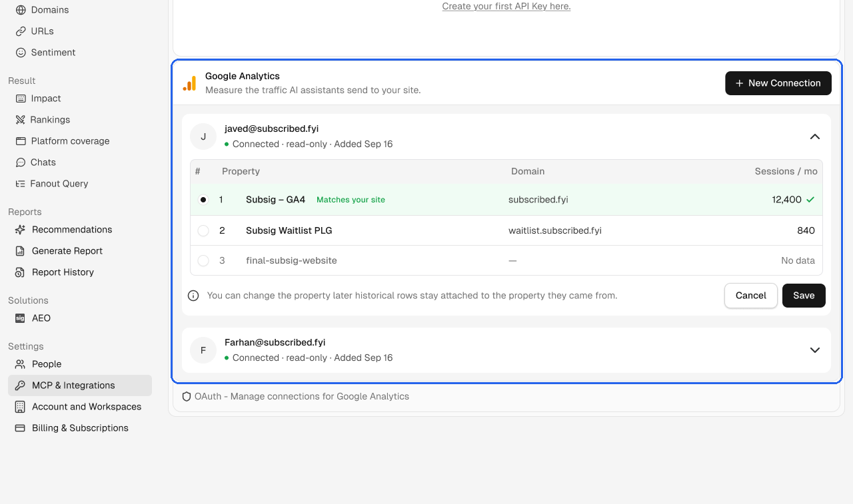
Task: Save the selected property
Action: pos(804,296)
